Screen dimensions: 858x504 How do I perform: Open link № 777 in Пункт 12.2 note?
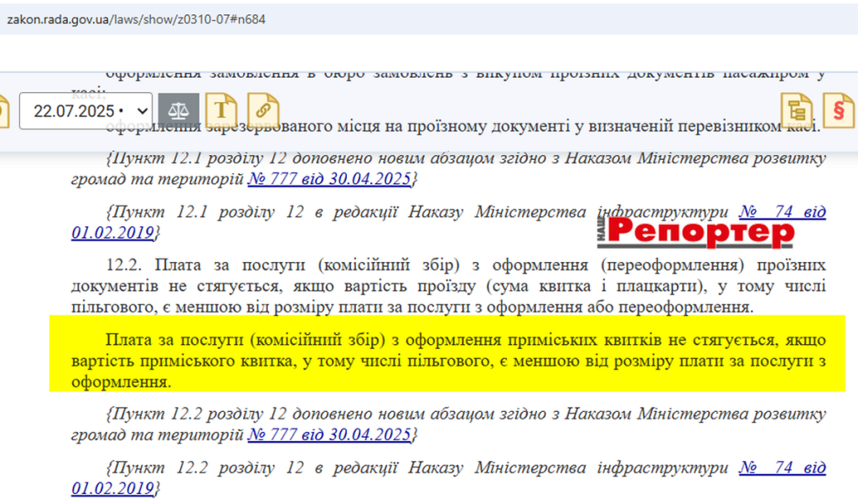coord(328,435)
